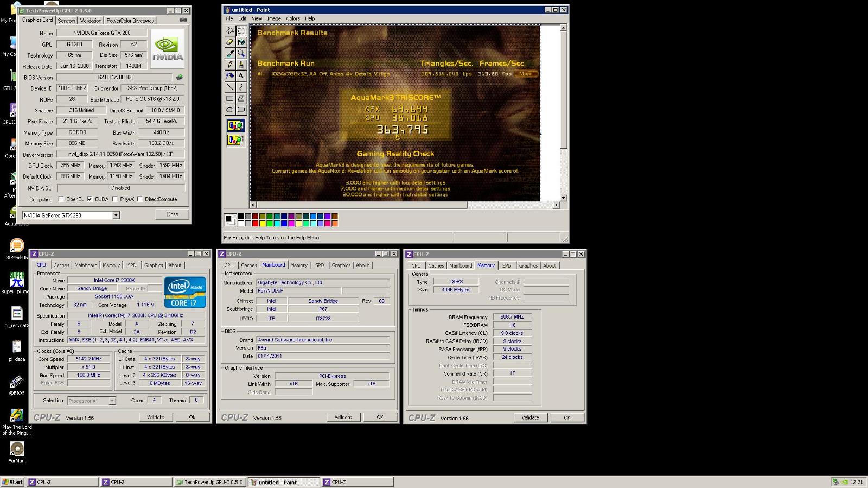
Task: Open the pi_data text file icon
Action: 17,350
